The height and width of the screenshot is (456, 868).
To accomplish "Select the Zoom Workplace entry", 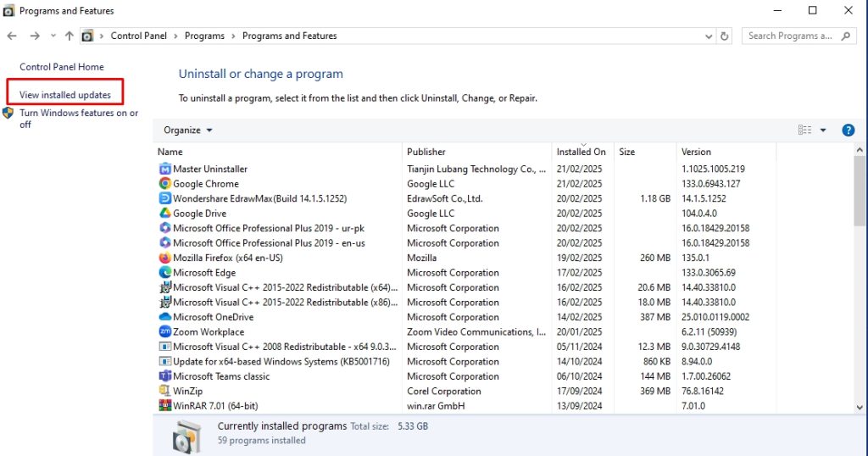I will point(209,332).
